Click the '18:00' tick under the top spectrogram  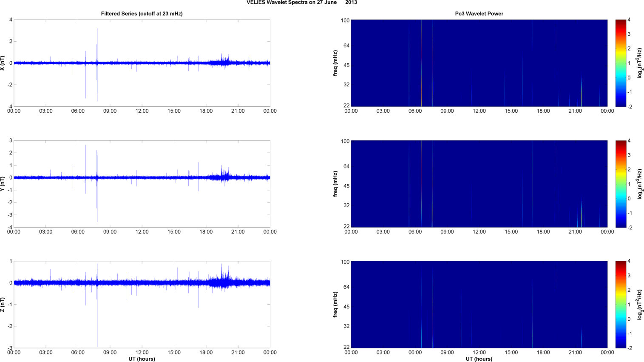coord(543,111)
